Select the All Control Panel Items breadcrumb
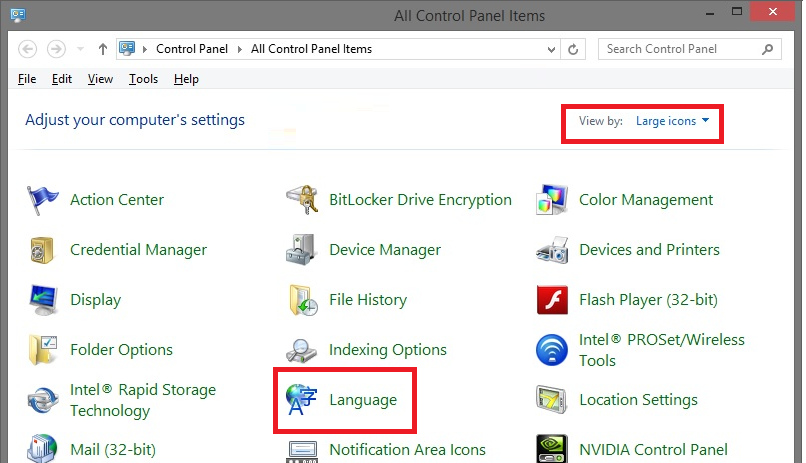Image resolution: width=806 pixels, height=463 pixels. pyautogui.click(x=312, y=49)
